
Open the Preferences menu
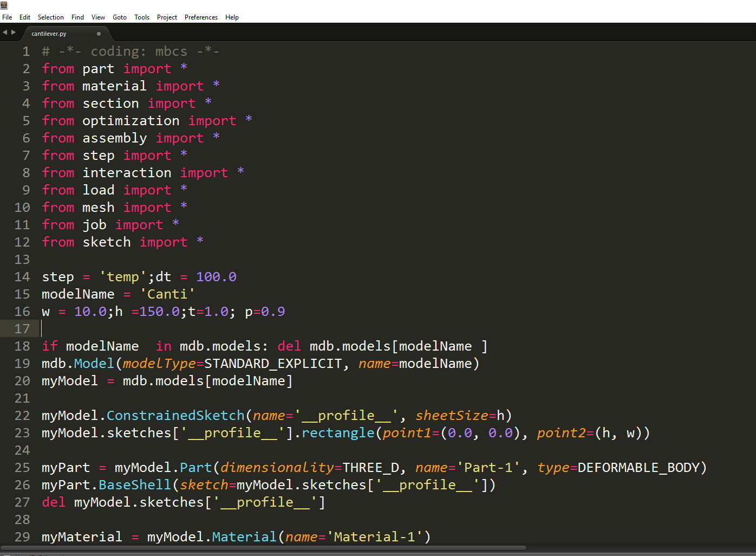click(x=201, y=17)
